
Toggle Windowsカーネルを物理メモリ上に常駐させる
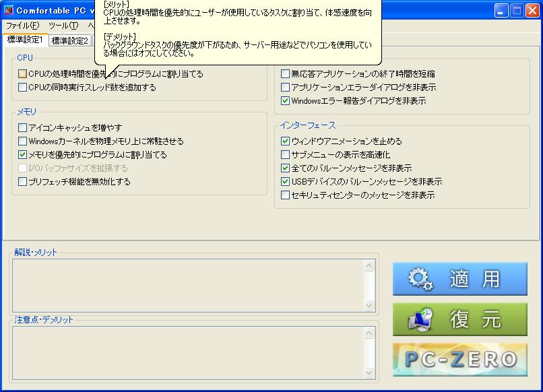pos(22,141)
